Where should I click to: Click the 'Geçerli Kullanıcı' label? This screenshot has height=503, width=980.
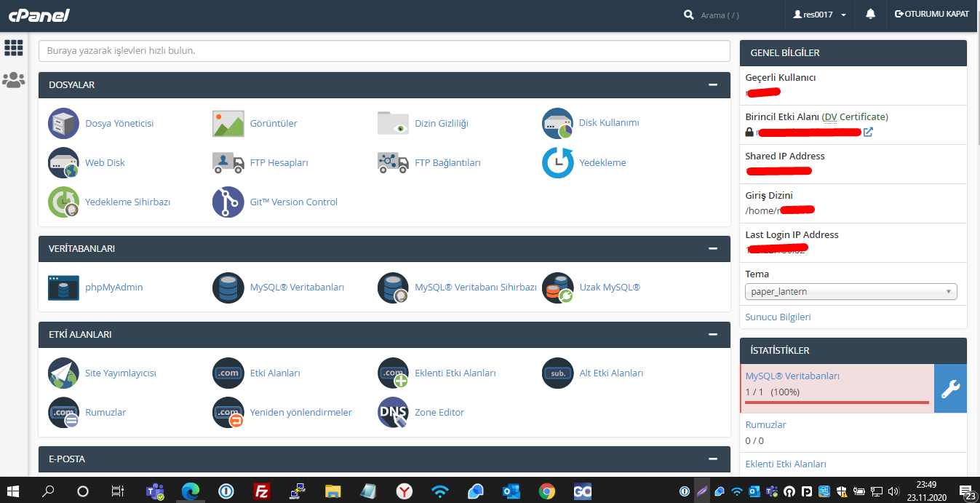(781, 77)
